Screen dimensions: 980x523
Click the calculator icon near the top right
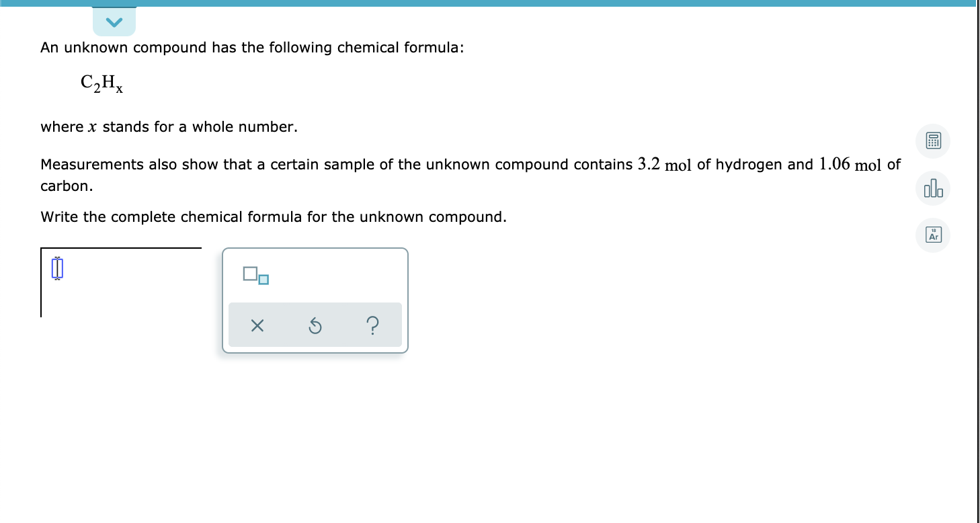coord(932,141)
